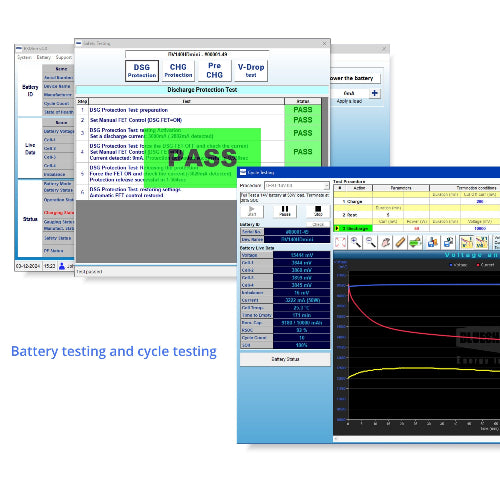Click the save chart floppy disk icon
Image resolution: width=500 pixels, height=500 pixels.
[432, 242]
